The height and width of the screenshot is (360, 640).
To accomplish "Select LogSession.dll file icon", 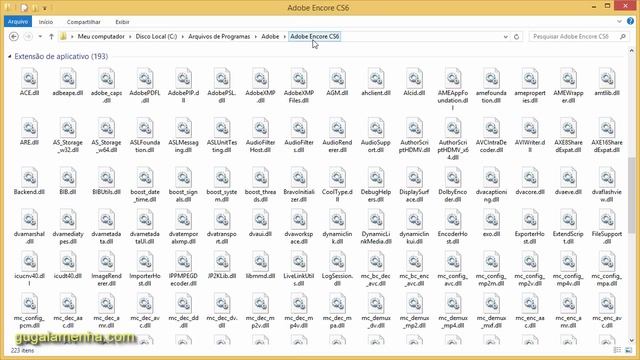I will pos(337,262).
